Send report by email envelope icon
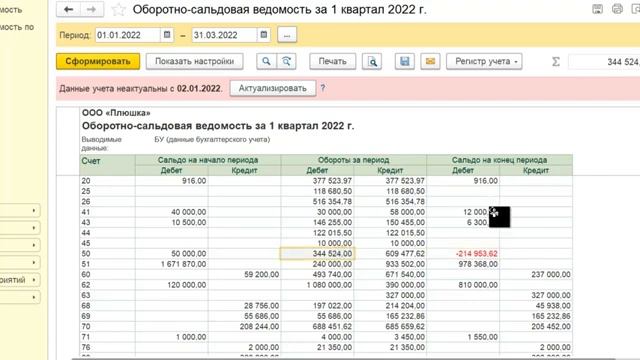The image size is (640, 360). [x=430, y=62]
